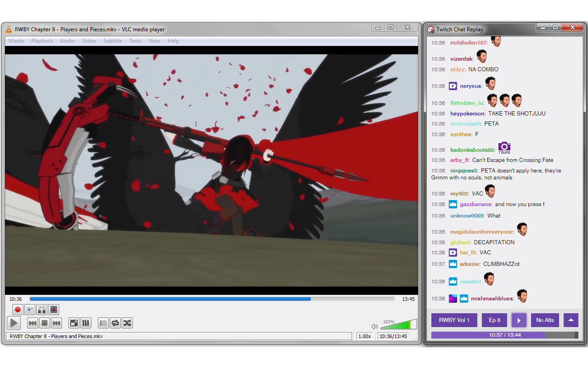The width and height of the screenshot is (588, 368).
Task: Click username vizardak in chat
Action: pos(461,59)
